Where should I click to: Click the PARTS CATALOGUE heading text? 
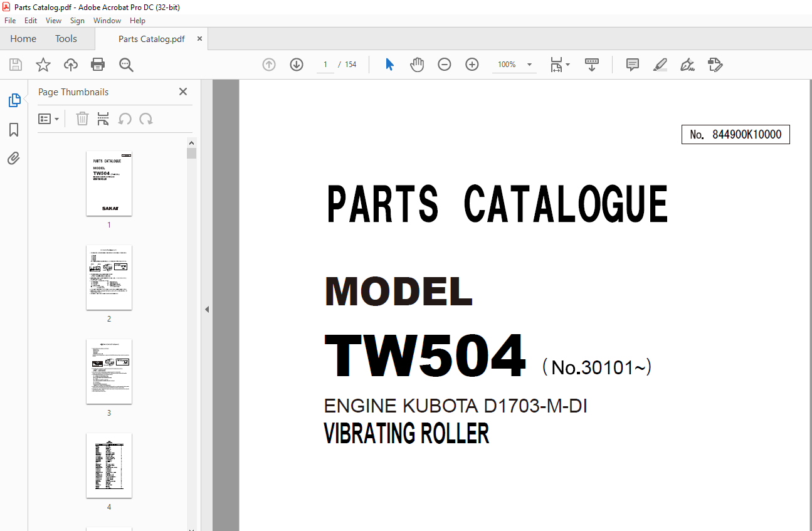point(497,204)
